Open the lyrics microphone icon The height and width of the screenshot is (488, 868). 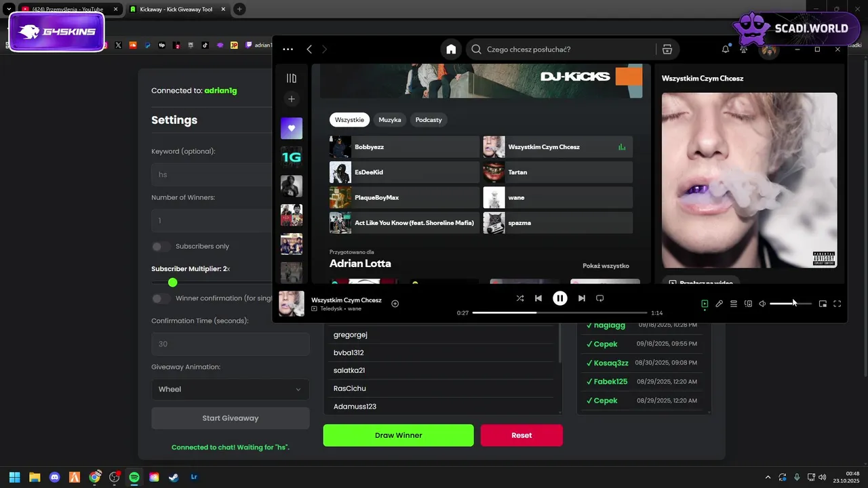coord(719,304)
